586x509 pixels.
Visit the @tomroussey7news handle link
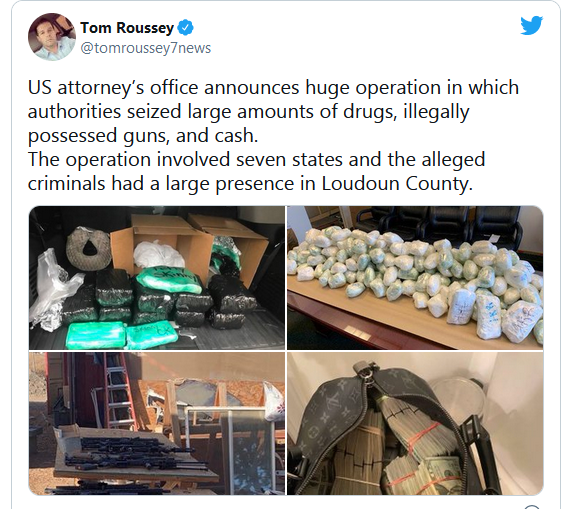[146, 48]
